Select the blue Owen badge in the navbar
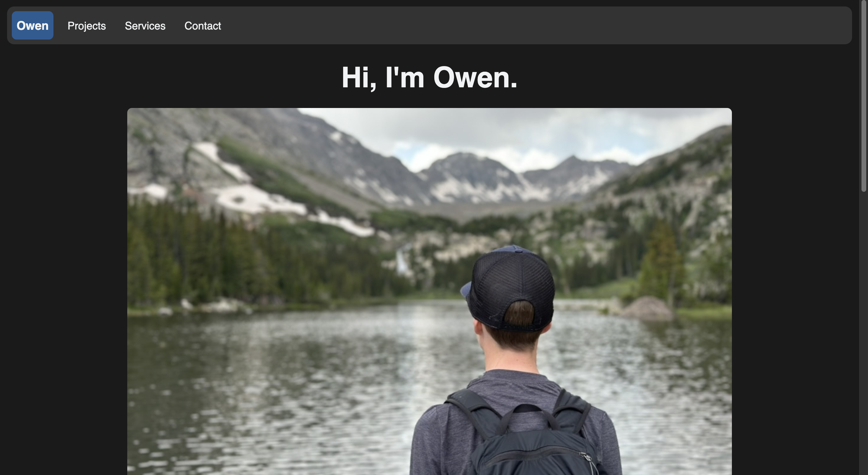The width and height of the screenshot is (868, 475). (32, 25)
